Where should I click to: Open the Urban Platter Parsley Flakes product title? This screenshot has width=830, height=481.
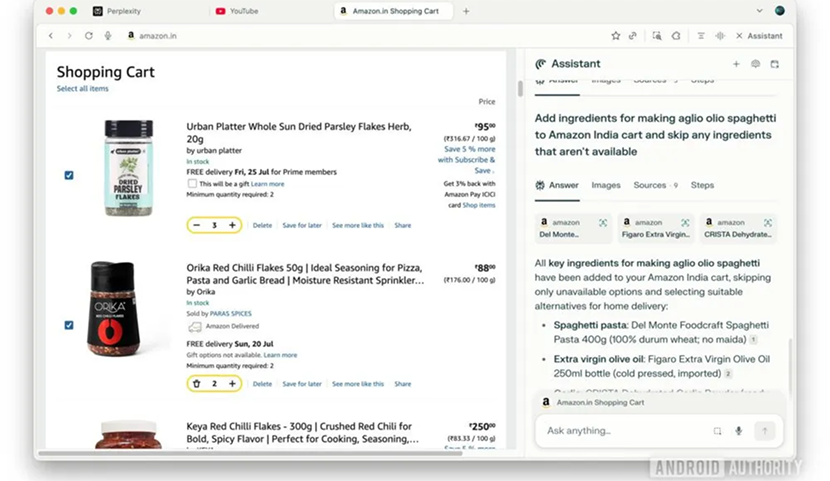299,133
